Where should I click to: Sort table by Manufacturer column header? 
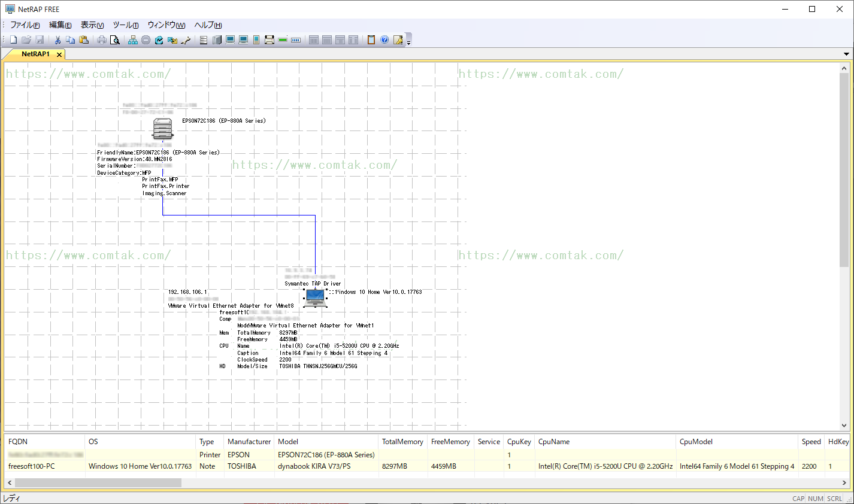coord(249,442)
